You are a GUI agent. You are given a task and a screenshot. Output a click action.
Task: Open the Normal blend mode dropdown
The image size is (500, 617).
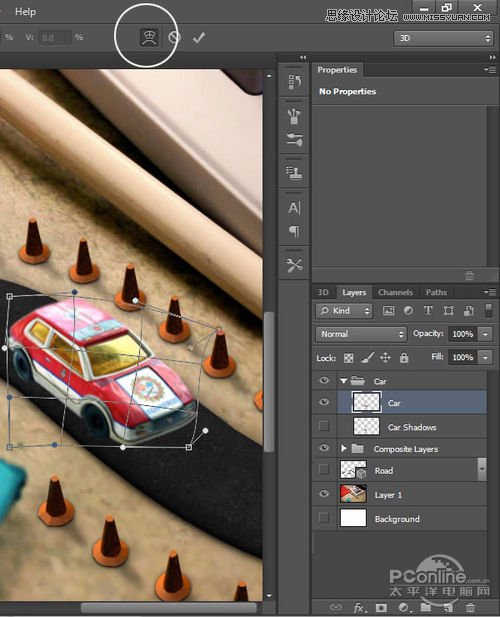pos(361,334)
